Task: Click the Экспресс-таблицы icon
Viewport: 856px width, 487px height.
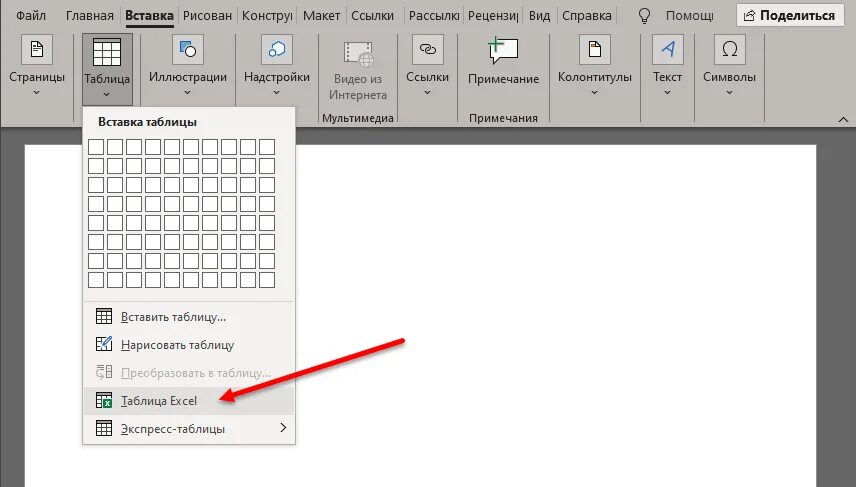Action: coord(104,428)
